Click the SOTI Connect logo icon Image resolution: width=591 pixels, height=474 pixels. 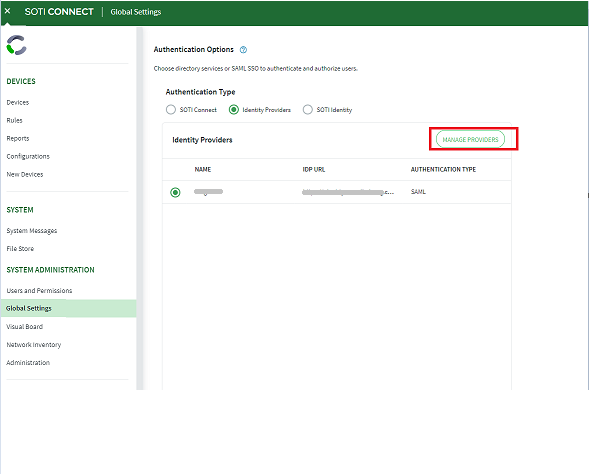pyautogui.click(x=17, y=45)
